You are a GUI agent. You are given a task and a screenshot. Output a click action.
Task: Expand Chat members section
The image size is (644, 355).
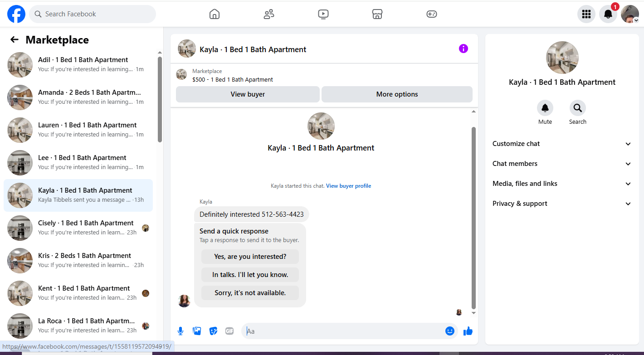click(x=562, y=164)
